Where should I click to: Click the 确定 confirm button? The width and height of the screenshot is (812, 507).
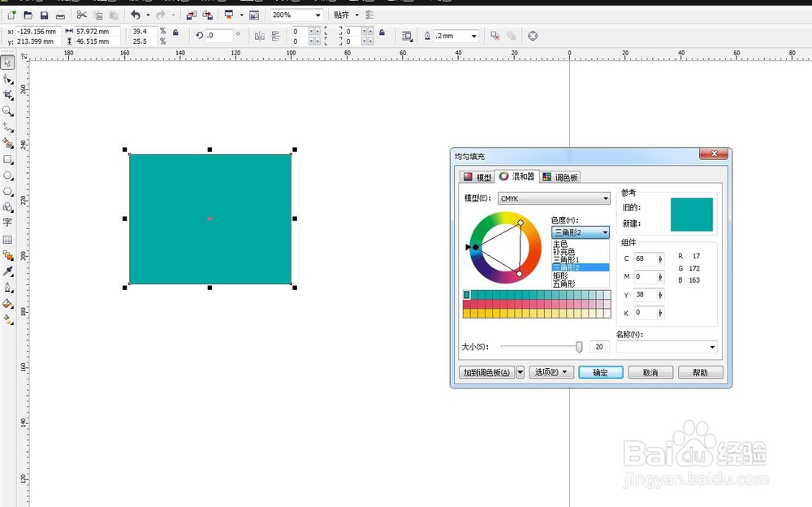(601, 372)
